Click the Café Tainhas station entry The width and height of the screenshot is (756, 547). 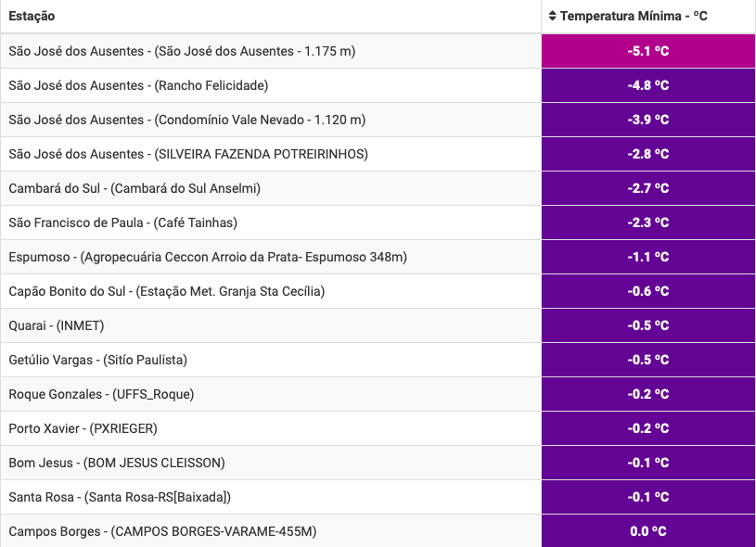pyautogui.click(x=122, y=223)
